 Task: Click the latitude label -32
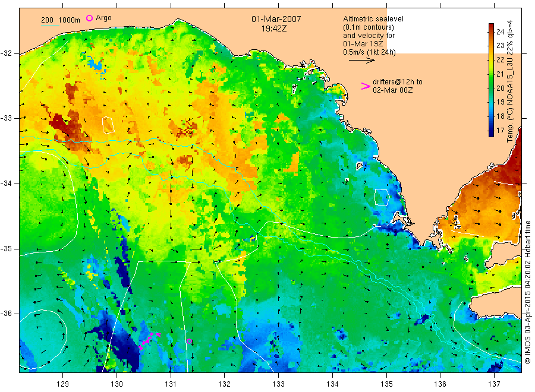(6, 53)
